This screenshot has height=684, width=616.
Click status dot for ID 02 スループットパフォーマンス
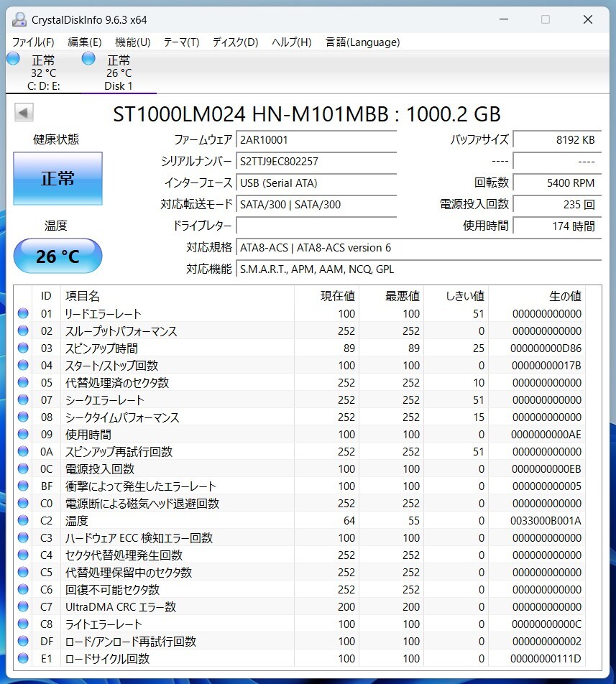[23, 331]
